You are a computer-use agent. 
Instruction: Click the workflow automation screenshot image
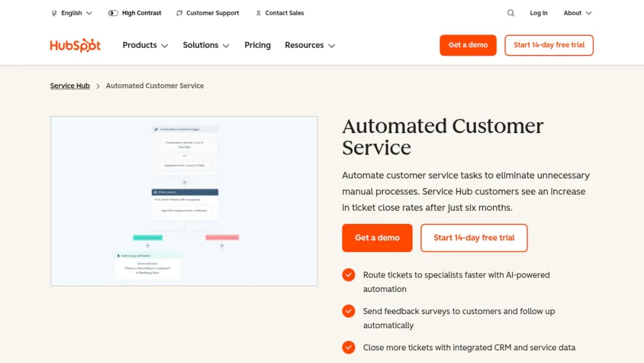184,201
